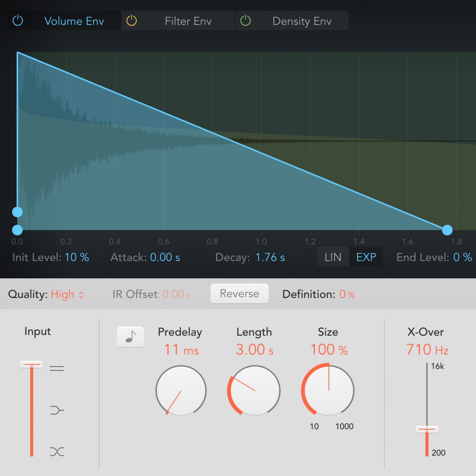Select the Density Env tab

tap(302, 21)
